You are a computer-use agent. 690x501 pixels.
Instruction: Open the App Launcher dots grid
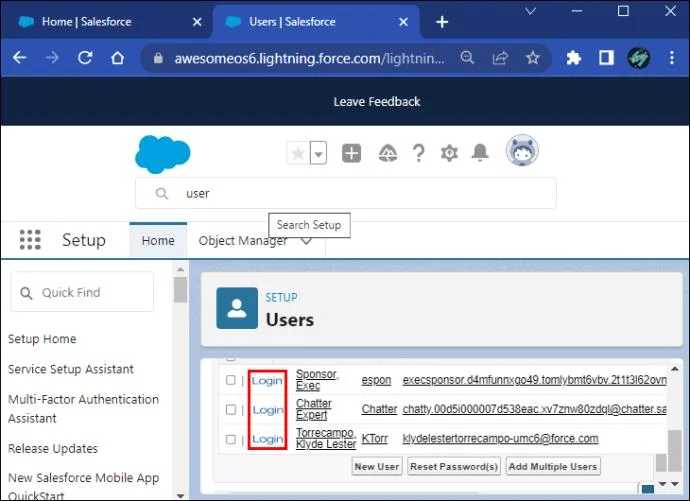pos(30,240)
